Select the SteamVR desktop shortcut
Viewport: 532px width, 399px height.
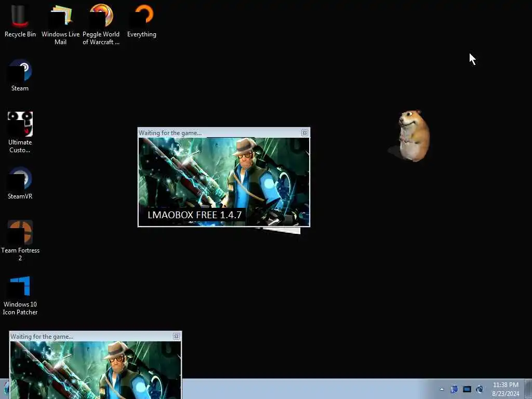pos(20,183)
